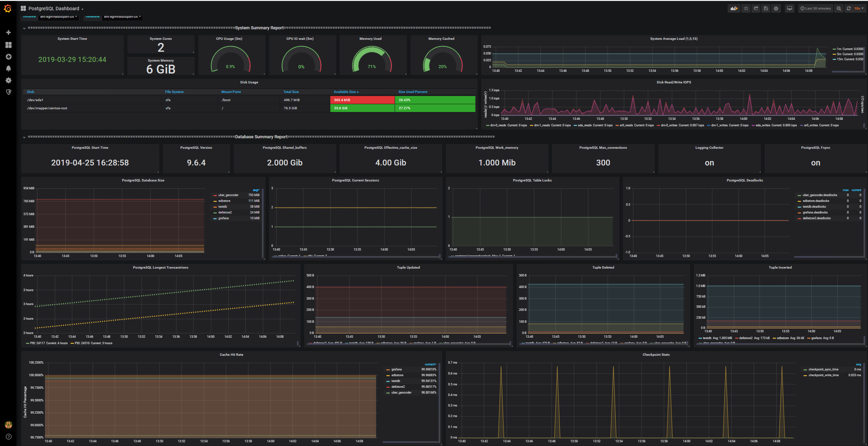This screenshot has width=868, height=446.
Task: Open the Database variable dropdown
Action: [x=122, y=16]
